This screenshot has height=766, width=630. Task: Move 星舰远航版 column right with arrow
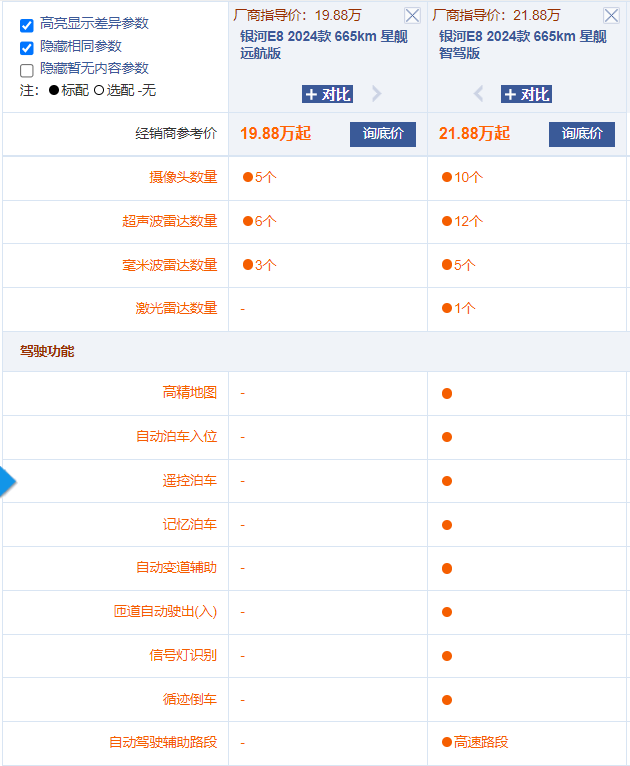point(376,93)
